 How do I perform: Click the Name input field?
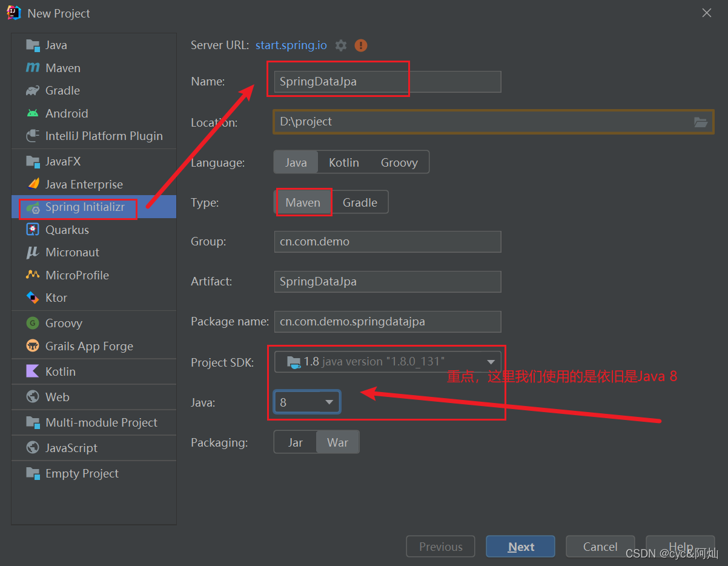(388, 82)
